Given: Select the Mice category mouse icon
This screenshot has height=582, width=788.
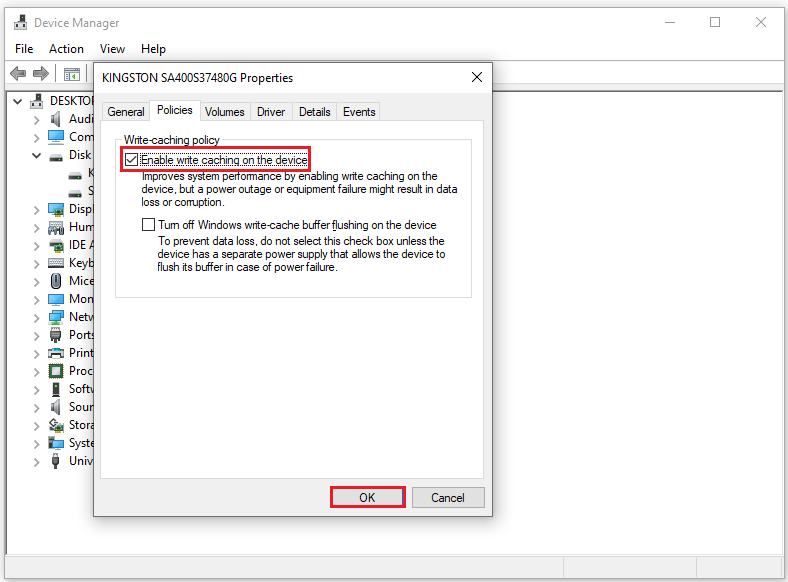Looking at the screenshot, I should (56, 281).
